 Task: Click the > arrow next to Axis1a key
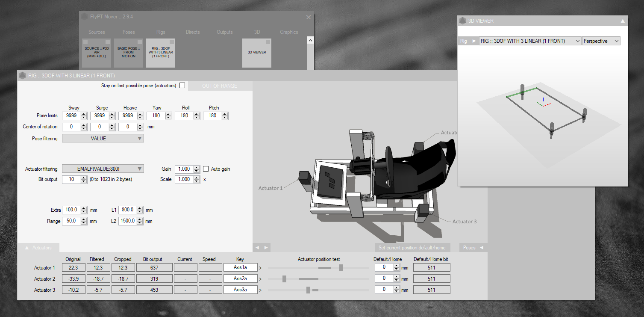pos(260,268)
